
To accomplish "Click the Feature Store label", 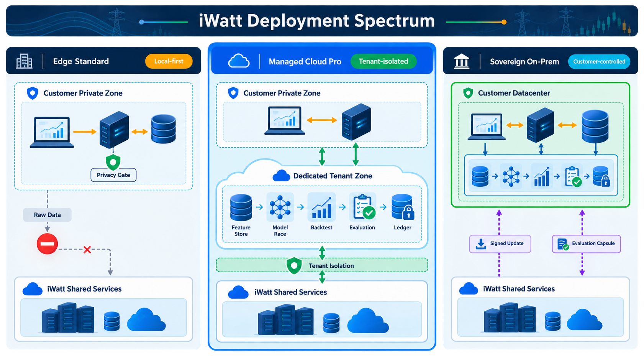I will coord(241,231).
